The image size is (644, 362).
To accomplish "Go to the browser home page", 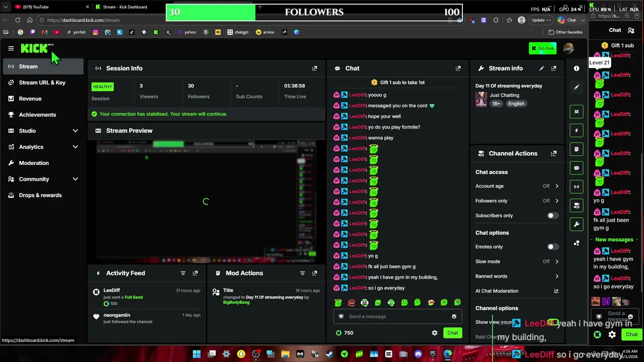I will (30, 20).
